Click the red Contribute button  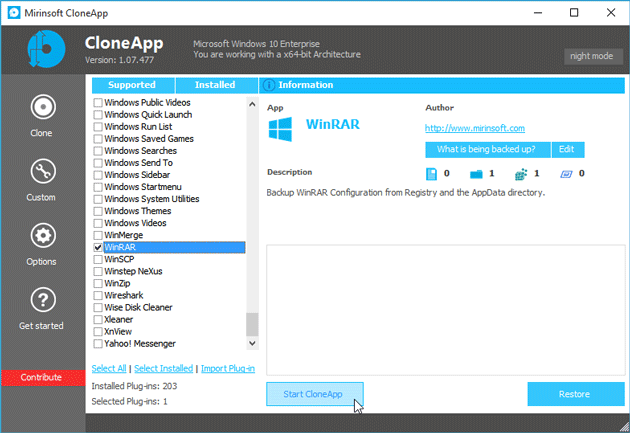[x=43, y=378]
